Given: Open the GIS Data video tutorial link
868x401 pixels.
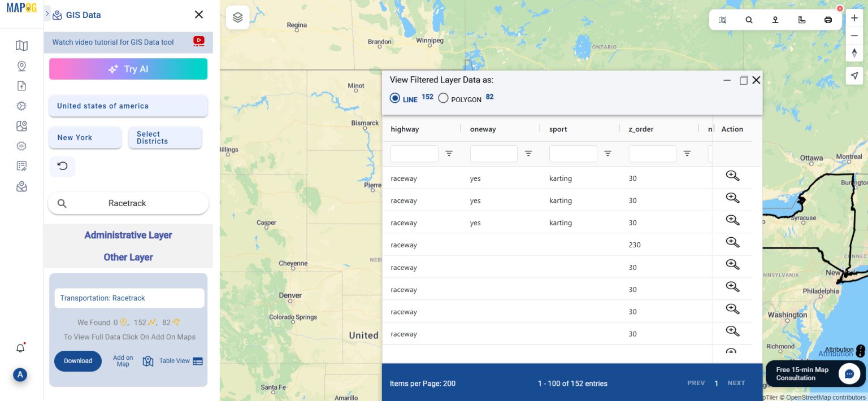Looking at the screenshot, I should pyautogui.click(x=128, y=42).
